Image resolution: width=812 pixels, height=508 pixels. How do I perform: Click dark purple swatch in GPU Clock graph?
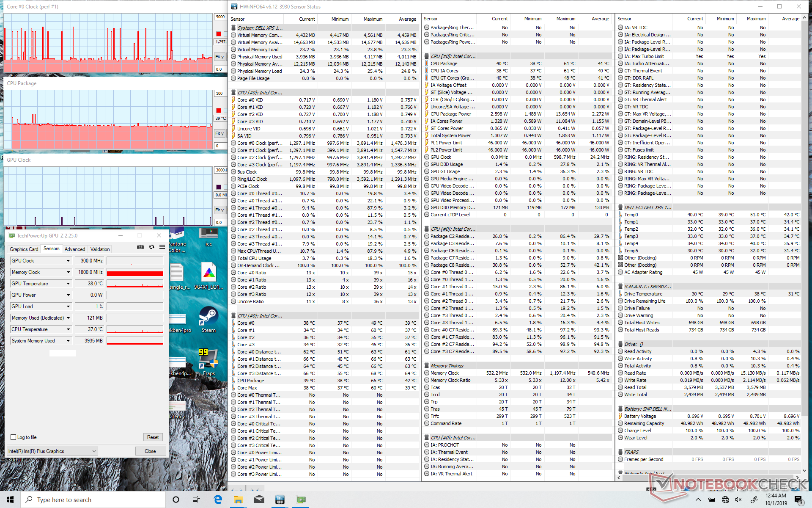(219, 187)
